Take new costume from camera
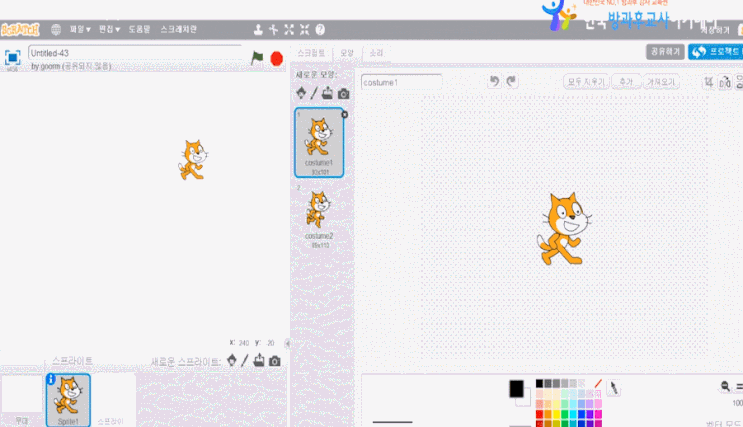 pos(344,94)
